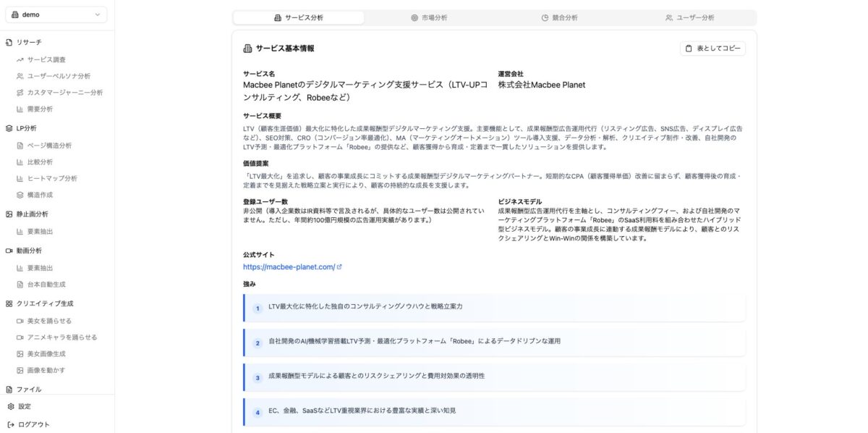Collapse the LP分析 section header
The width and height of the screenshot is (868, 433).
(29, 127)
